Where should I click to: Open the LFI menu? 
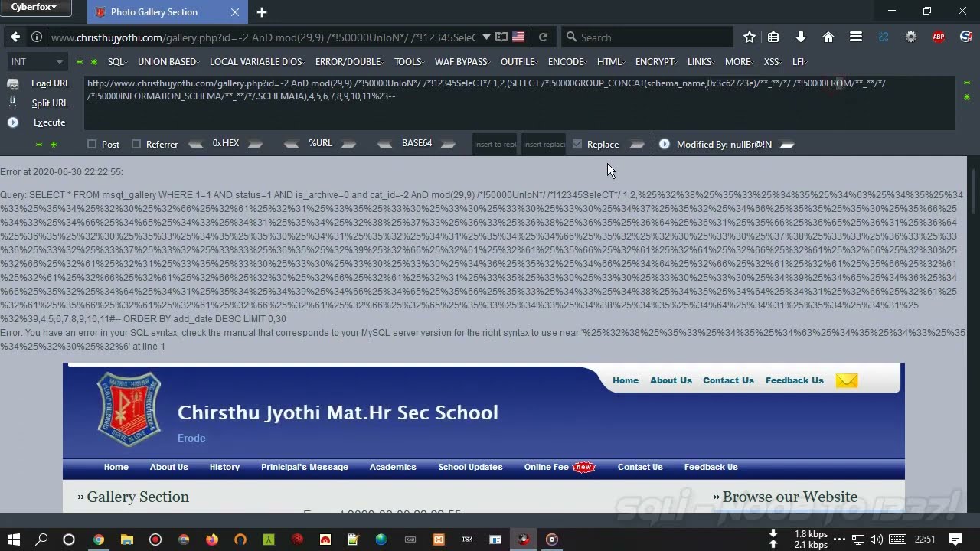tap(800, 62)
